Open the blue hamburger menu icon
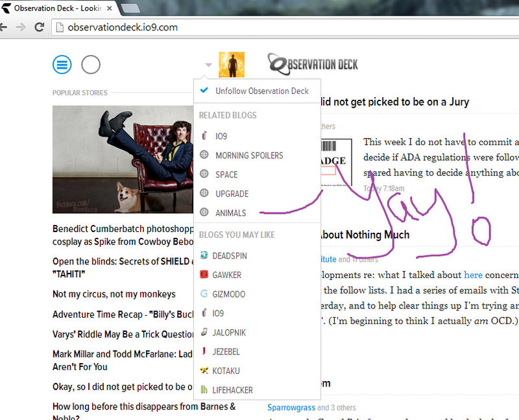The image size is (519, 420). [x=62, y=64]
